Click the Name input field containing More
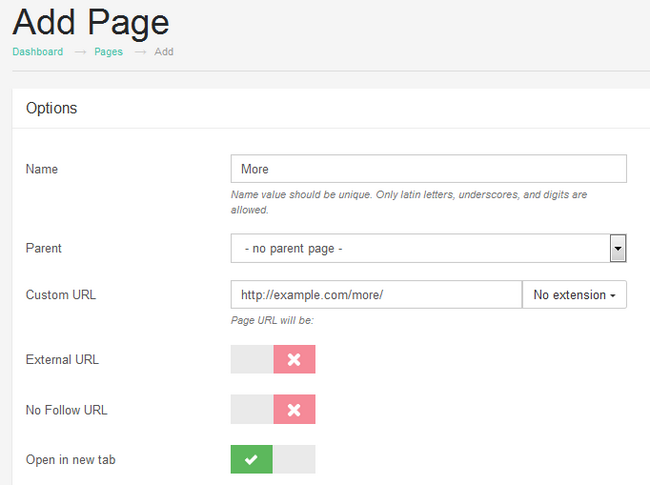Viewport: 650px width, 485px height. coord(429,169)
